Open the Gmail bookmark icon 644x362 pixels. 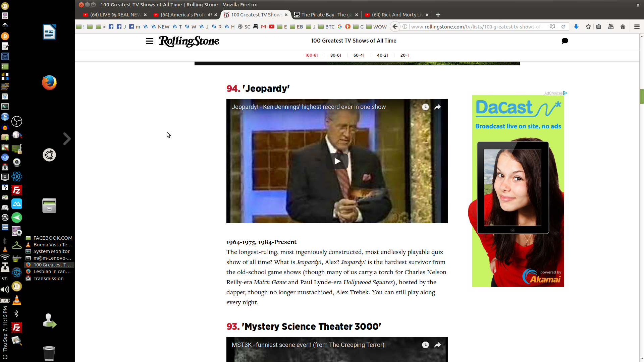point(264,27)
